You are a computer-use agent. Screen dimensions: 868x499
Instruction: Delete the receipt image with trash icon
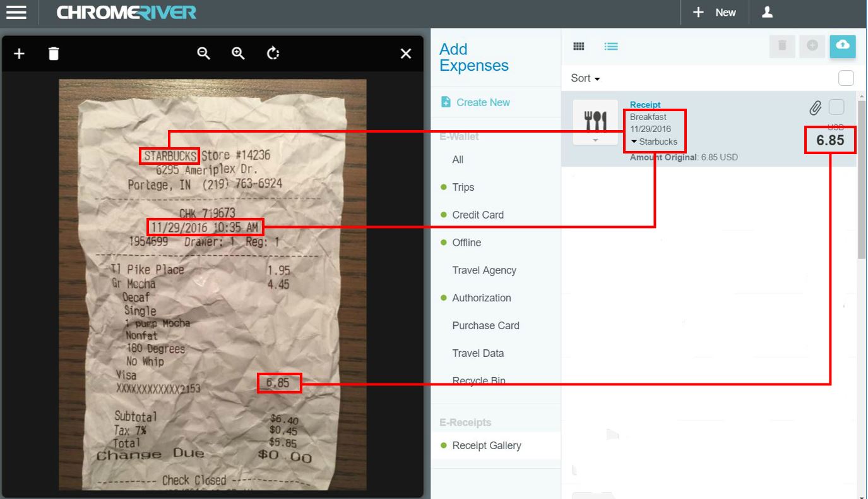click(54, 54)
